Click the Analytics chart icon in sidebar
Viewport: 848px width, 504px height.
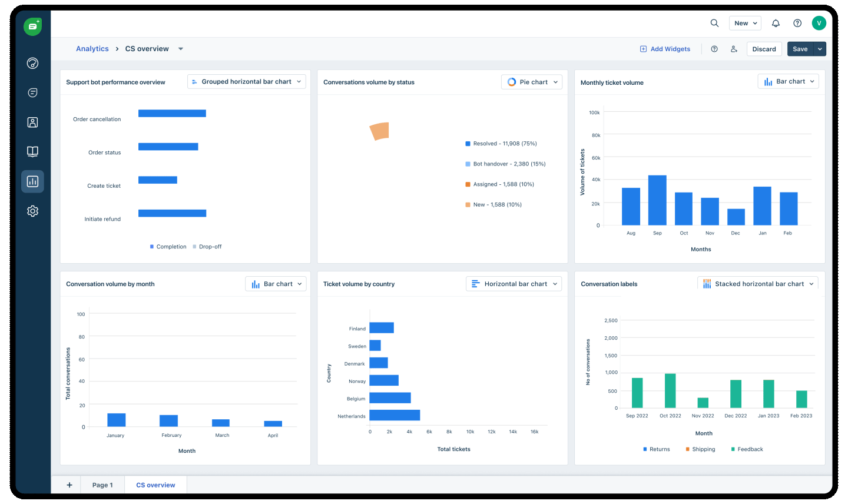(33, 181)
